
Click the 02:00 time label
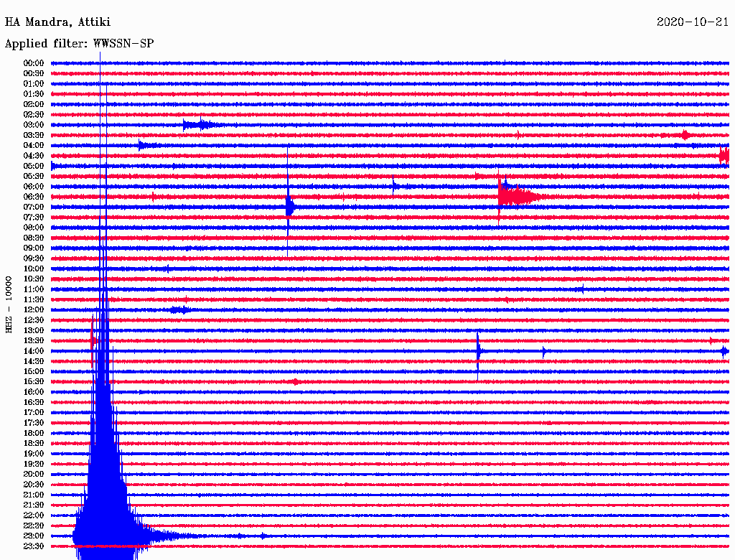pos(34,104)
